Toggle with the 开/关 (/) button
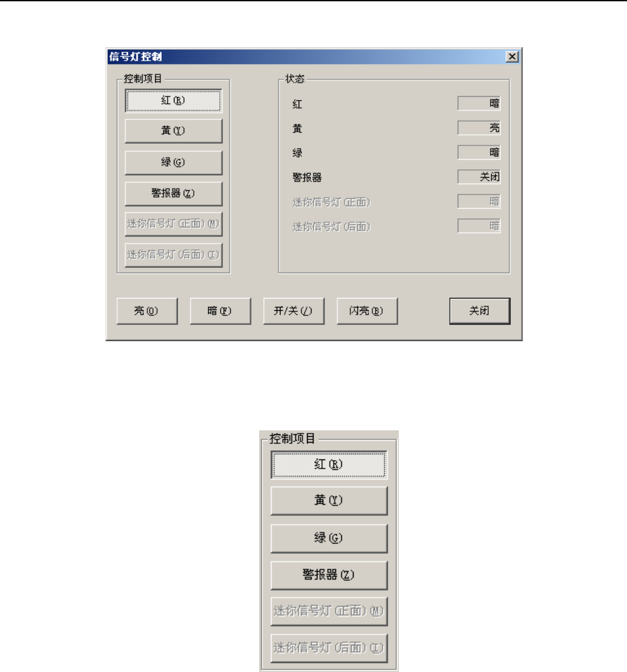The width and height of the screenshot is (627, 672). tap(293, 311)
